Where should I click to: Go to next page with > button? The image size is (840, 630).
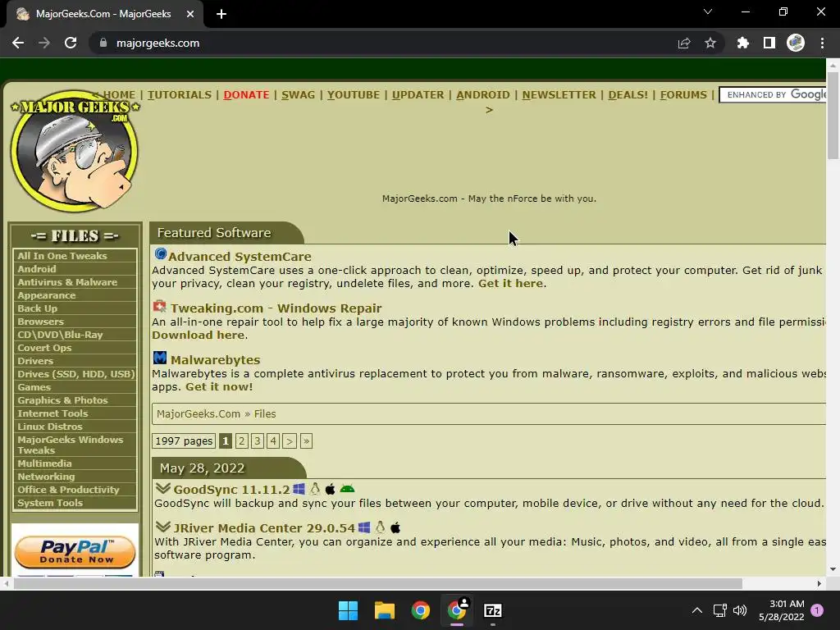pyautogui.click(x=290, y=441)
